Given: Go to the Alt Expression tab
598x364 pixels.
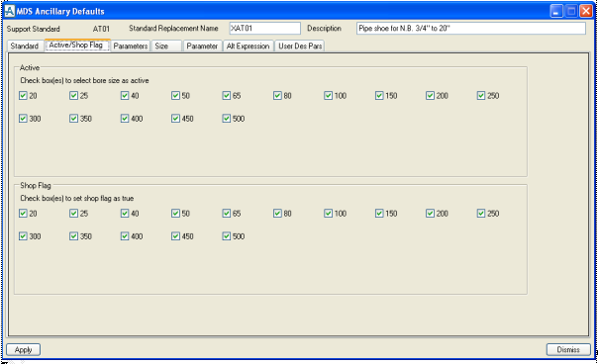Looking at the screenshot, I should (249, 46).
